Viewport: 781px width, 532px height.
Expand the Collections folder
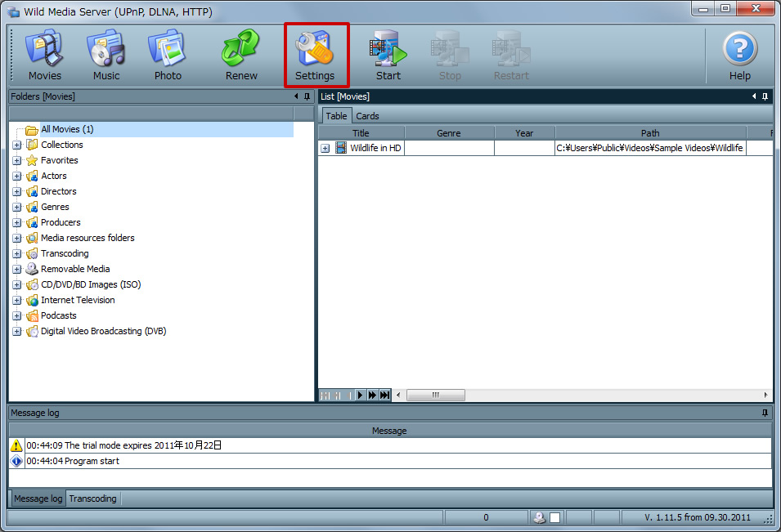pyautogui.click(x=17, y=145)
